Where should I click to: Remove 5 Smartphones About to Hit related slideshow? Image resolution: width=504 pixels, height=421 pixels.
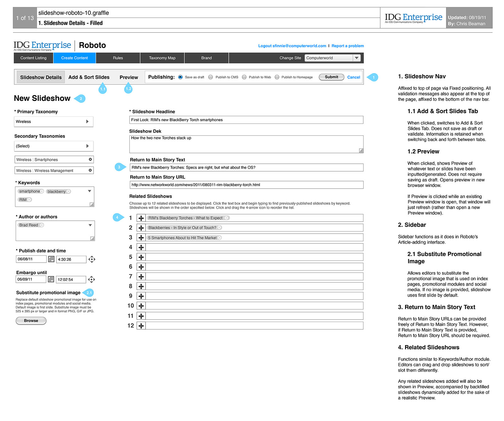pyautogui.click(x=220, y=238)
